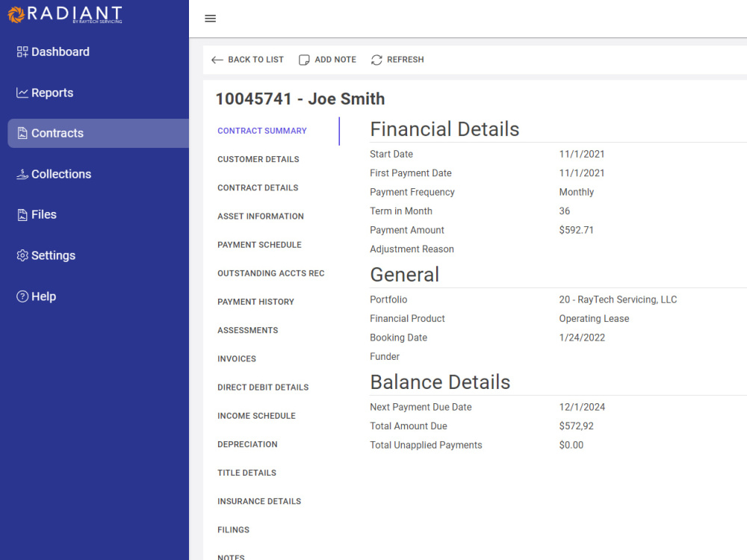Click the First Payment Date label
The width and height of the screenshot is (747, 560).
tap(411, 173)
